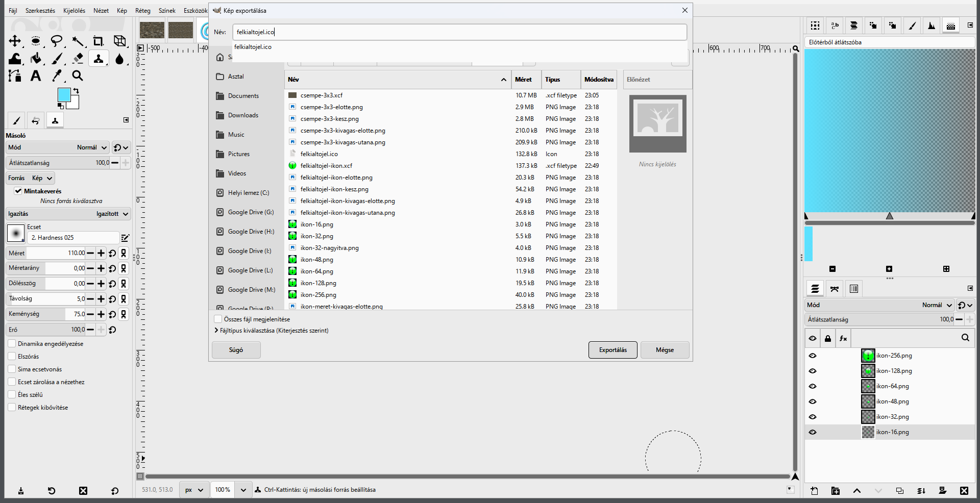Select the Text tool
The width and height of the screenshot is (980, 503).
point(36,76)
